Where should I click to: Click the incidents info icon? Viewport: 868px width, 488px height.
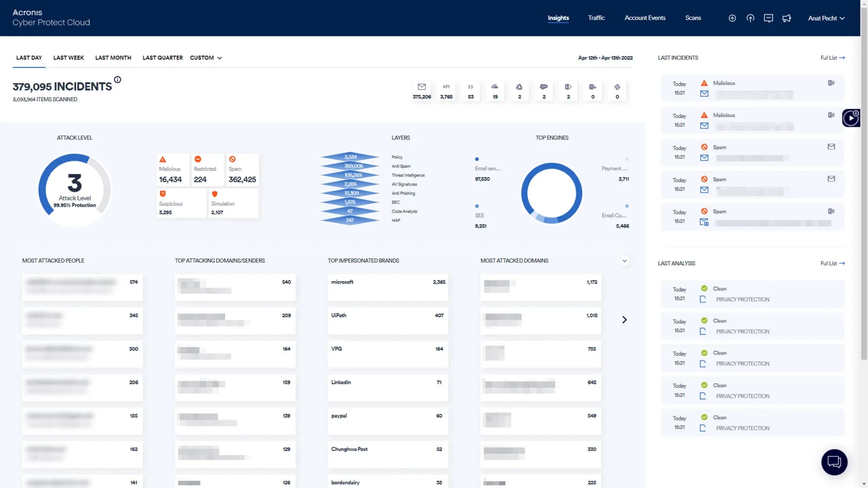(x=118, y=80)
